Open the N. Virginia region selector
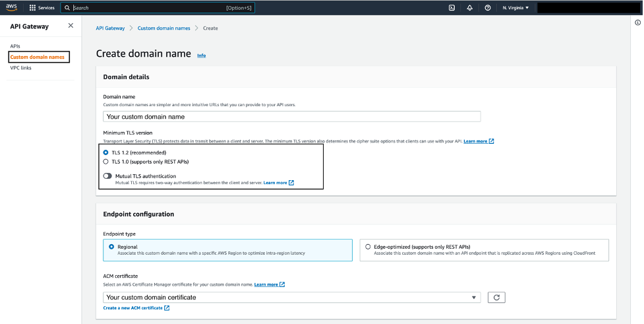 516,8
